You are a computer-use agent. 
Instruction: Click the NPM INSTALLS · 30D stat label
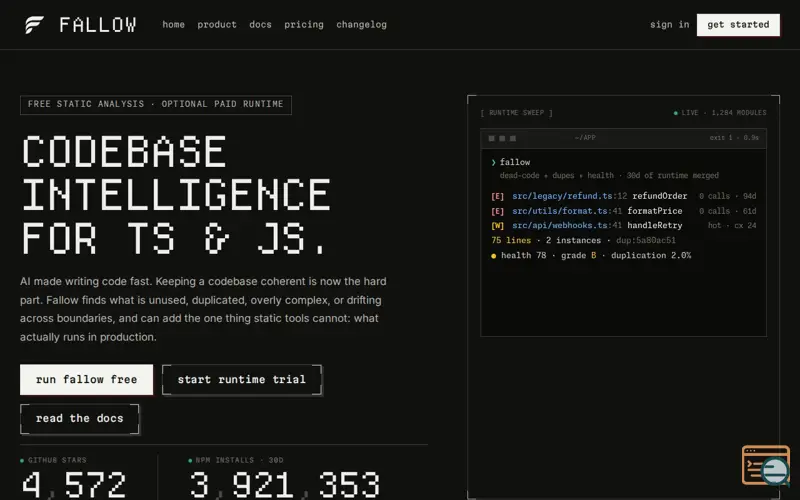239,460
